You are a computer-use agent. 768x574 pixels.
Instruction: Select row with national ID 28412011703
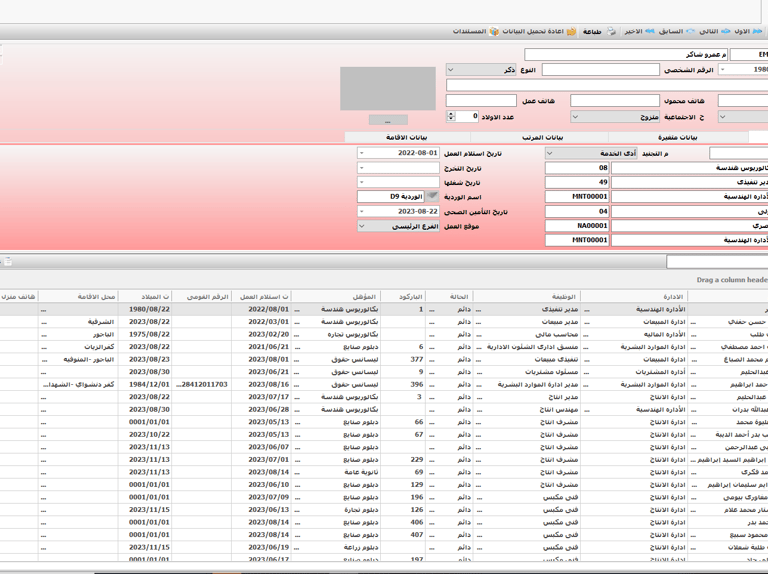point(384,384)
